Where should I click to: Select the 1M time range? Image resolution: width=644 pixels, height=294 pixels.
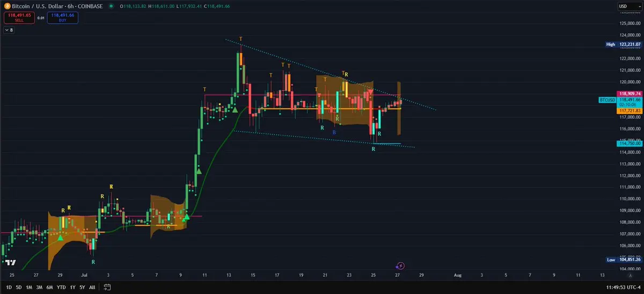29,287
